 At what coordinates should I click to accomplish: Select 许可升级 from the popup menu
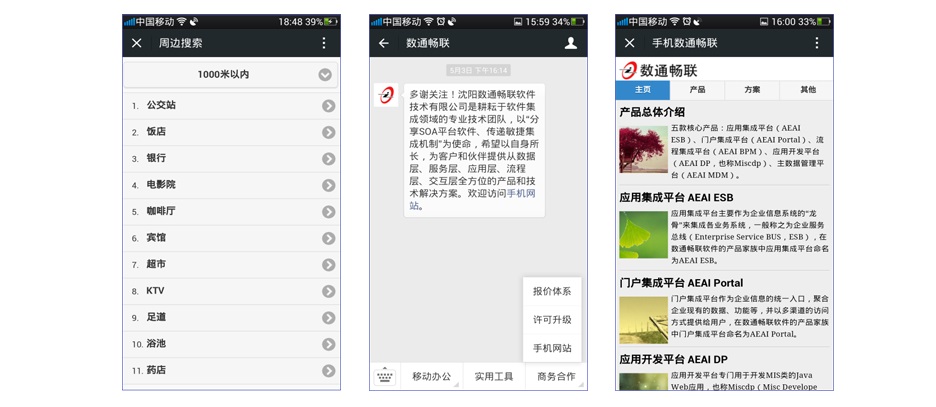(552, 320)
